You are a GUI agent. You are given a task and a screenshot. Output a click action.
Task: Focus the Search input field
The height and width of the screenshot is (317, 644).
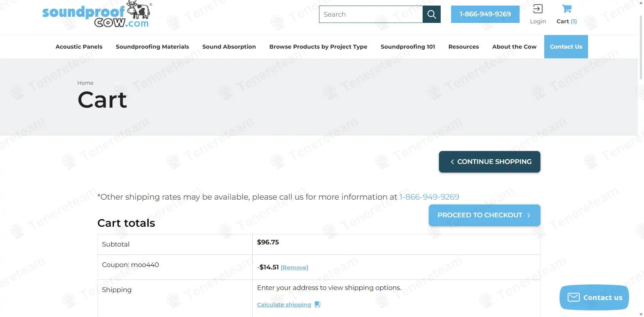click(x=371, y=14)
